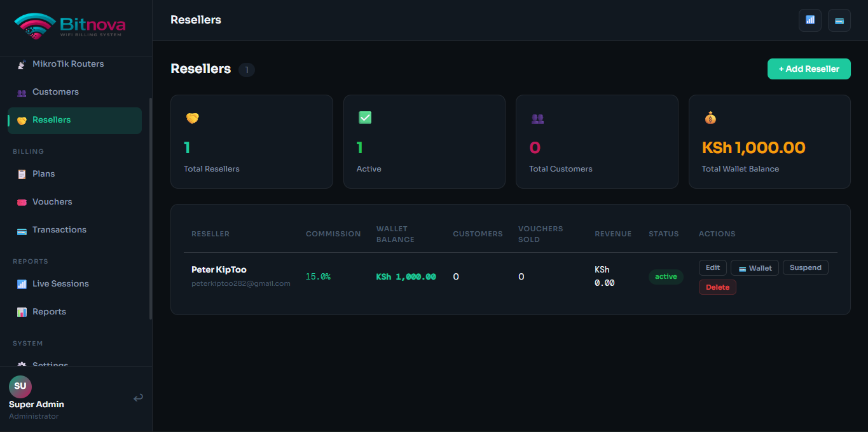Click the Total Resellers card label
The width and height of the screenshot is (868, 432).
click(x=212, y=169)
